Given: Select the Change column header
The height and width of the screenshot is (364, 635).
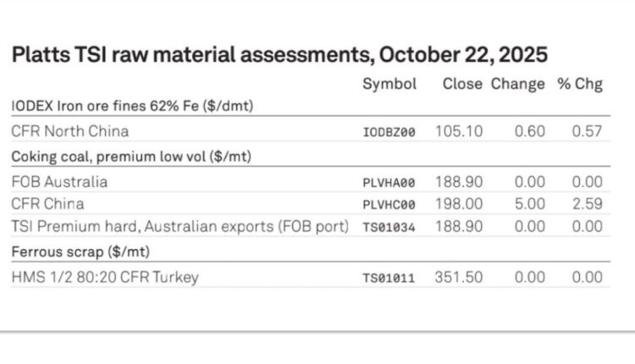Looking at the screenshot, I should point(518,84).
